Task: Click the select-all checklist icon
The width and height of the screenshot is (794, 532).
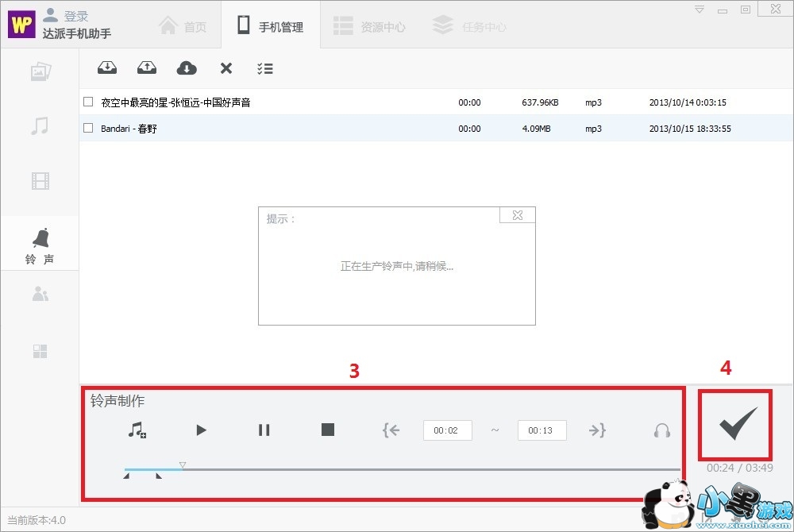Action: point(265,68)
